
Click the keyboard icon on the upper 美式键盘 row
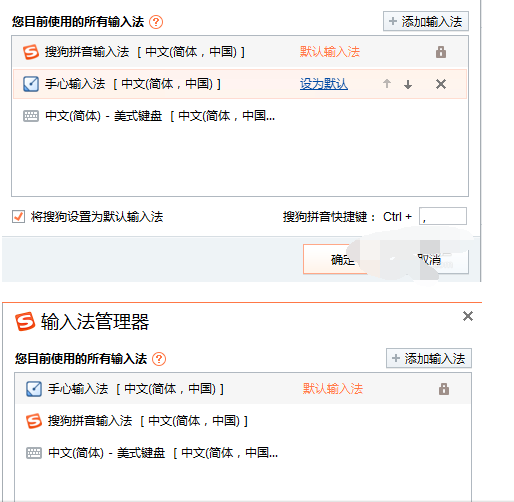pyautogui.click(x=31, y=116)
